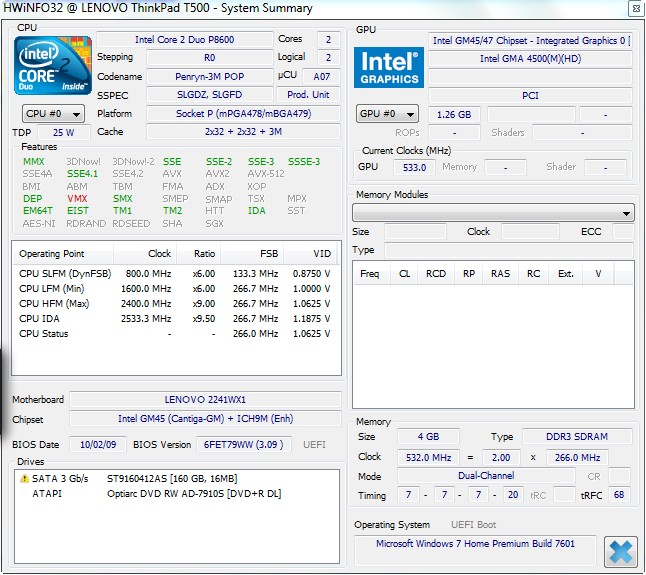Viewport: 646px width, 575px height.
Task: Click the A07 microcode field
Action: (321, 77)
